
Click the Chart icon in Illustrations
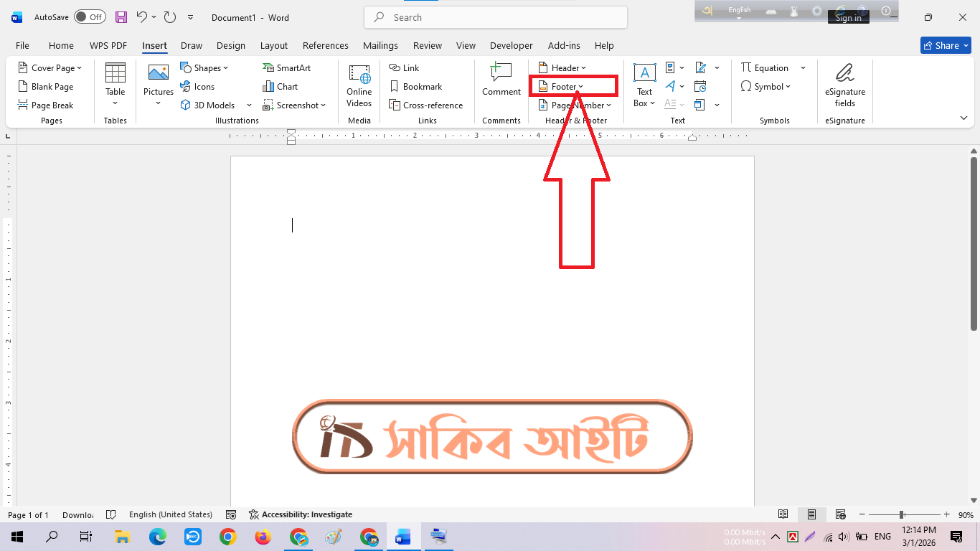(280, 87)
